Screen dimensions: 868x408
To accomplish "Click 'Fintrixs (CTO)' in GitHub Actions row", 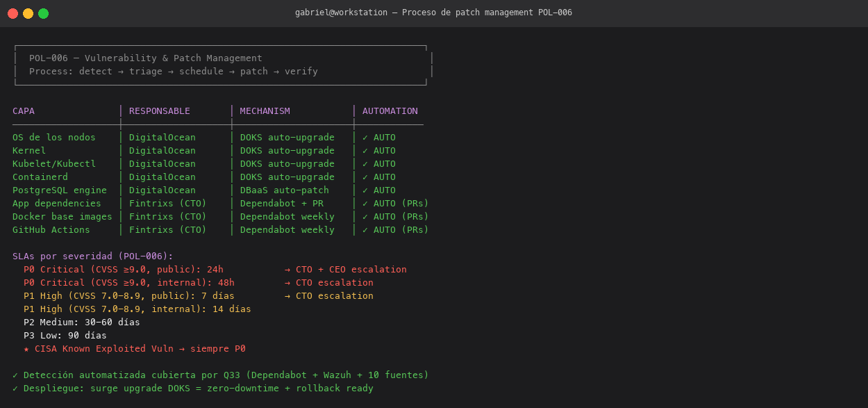I will (168, 230).
